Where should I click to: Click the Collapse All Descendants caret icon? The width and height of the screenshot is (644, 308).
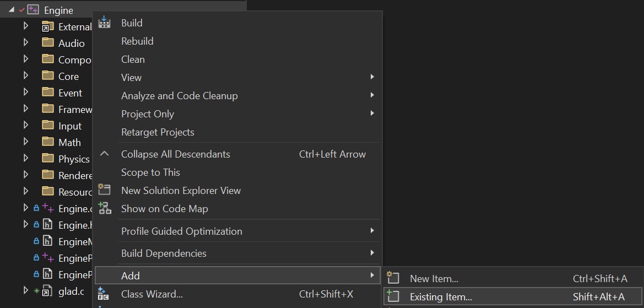(104, 154)
